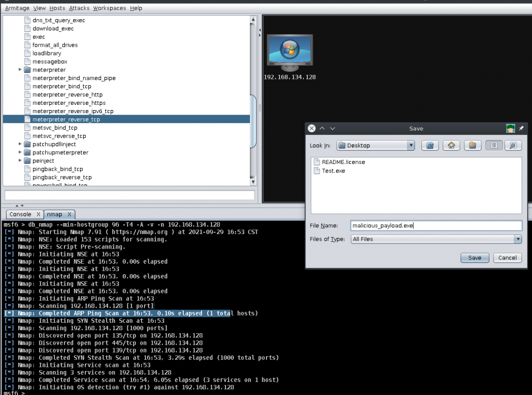Switch to the nmap tab

tap(54, 214)
